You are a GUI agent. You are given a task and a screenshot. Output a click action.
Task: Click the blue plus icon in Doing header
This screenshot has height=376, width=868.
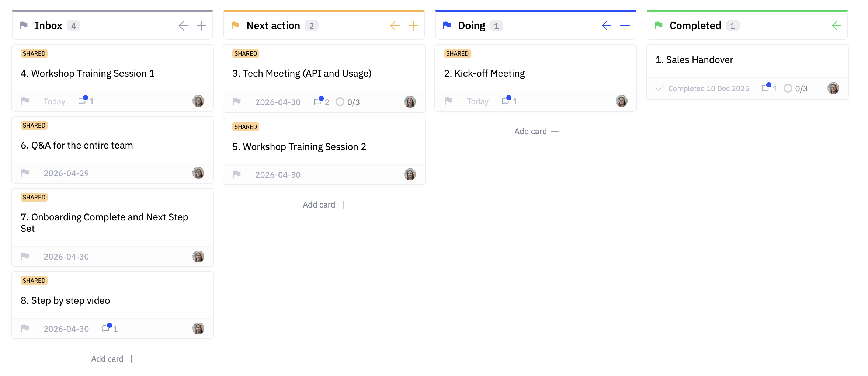coord(625,26)
